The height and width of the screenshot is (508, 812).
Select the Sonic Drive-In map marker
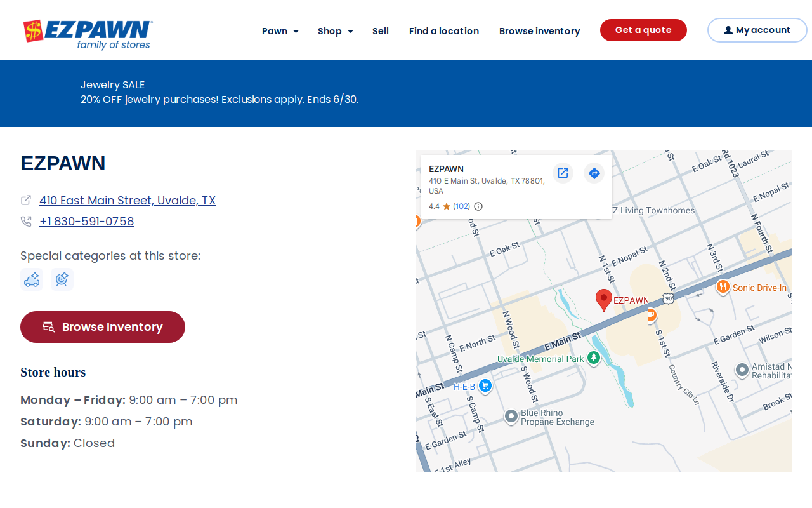[x=723, y=287]
